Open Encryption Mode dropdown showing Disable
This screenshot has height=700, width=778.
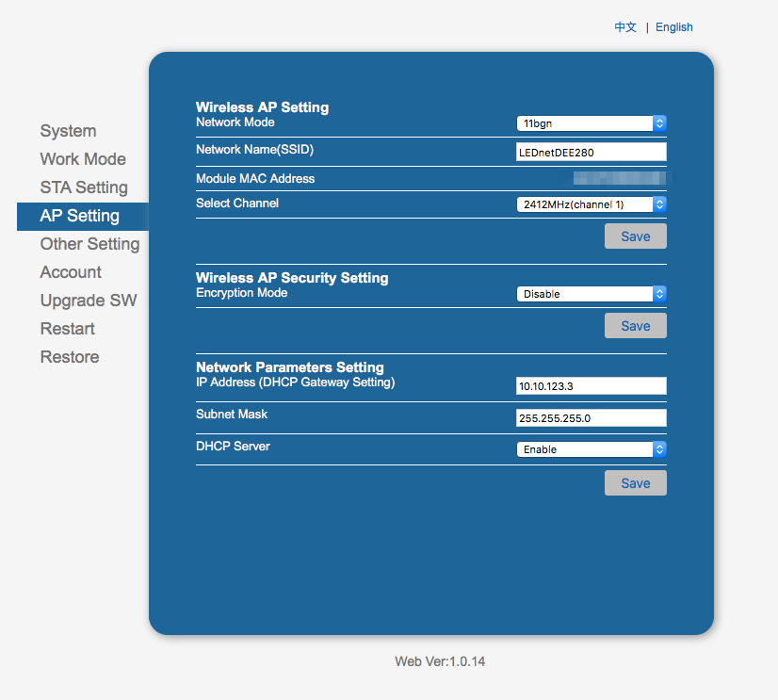(592, 294)
